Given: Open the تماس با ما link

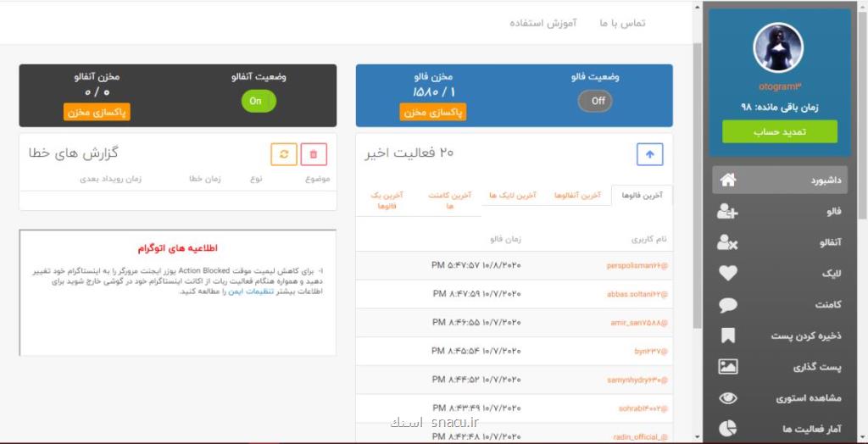Looking at the screenshot, I should click(622, 23).
